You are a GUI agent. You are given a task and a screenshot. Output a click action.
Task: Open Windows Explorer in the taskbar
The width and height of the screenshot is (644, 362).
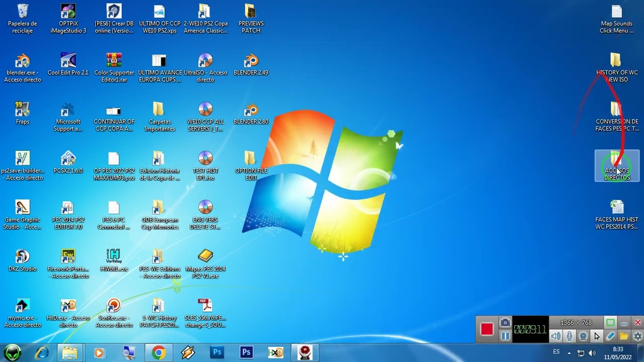point(70,352)
